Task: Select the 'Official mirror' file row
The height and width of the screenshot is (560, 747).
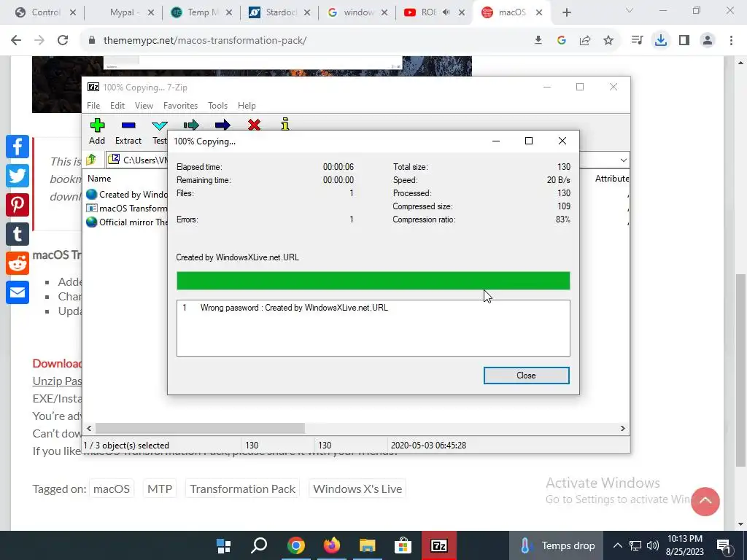Action: pyautogui.click(x=127, y=222)
